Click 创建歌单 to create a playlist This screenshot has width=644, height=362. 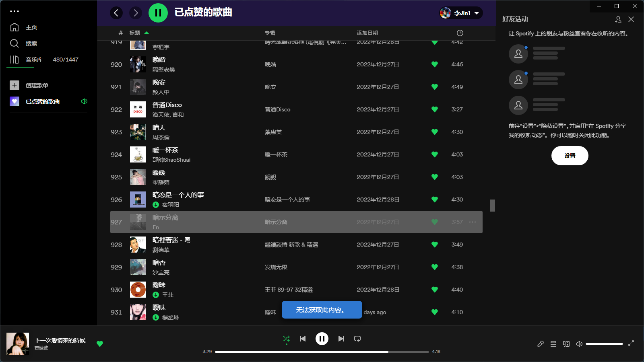click(x=36, y=85)
